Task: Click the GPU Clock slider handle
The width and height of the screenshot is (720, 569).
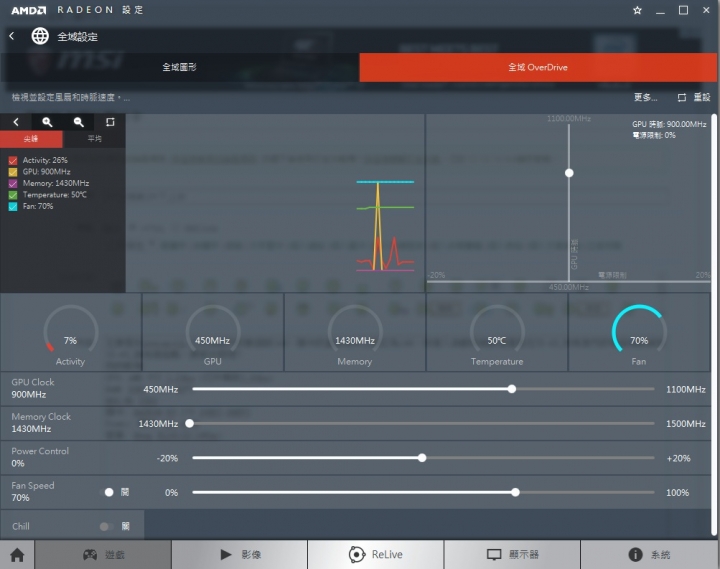Action: 512,389
